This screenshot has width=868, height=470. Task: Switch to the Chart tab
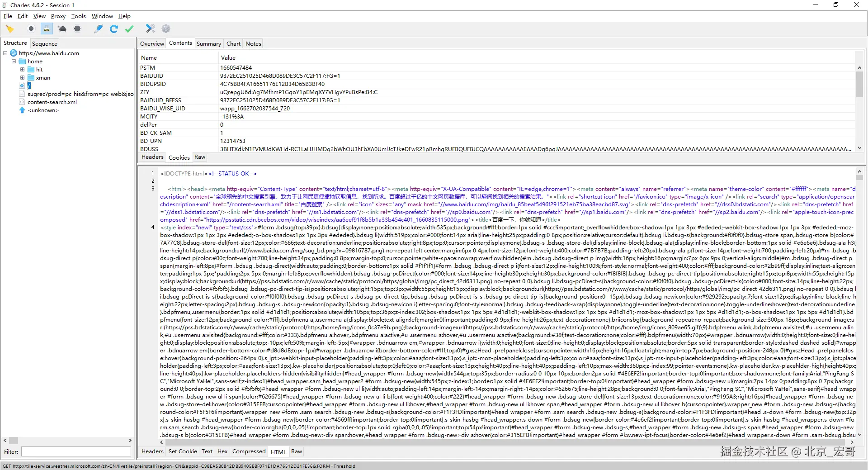(233, 44)
